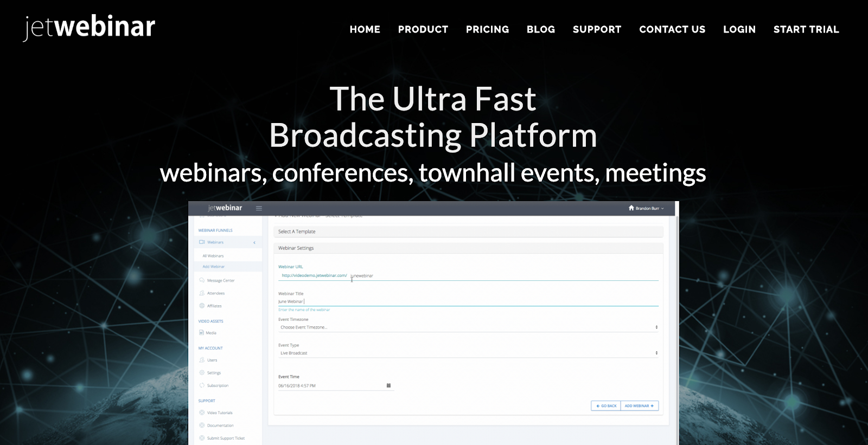
Task: Click the 'Enter the name of the webinar' hint
Action: click(x=304, y=309)
